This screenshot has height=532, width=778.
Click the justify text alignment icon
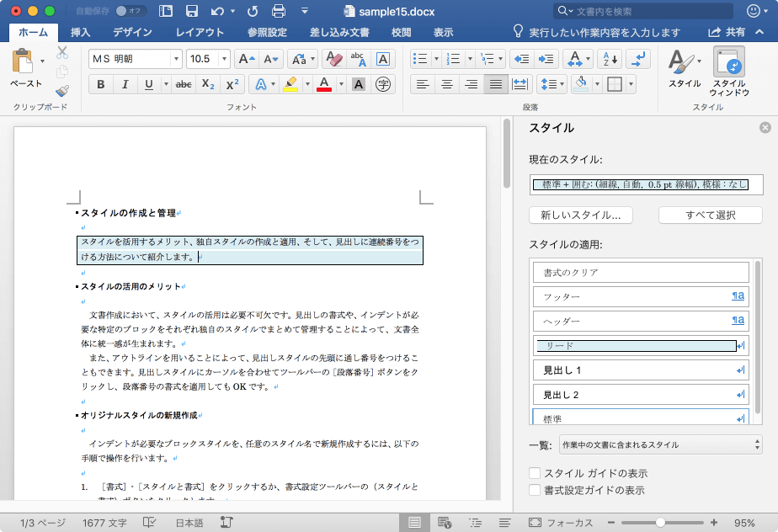pyautogui.click(x=496, y=84)
